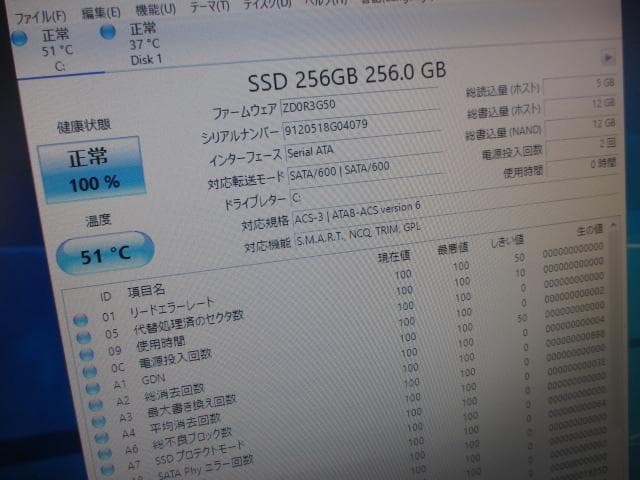The height and width of the screenshot is (480, 640).
Task: Click status icon of row 05 代替処理済のセクタ数
Action: pyautogui.click(x=84, y=337)
